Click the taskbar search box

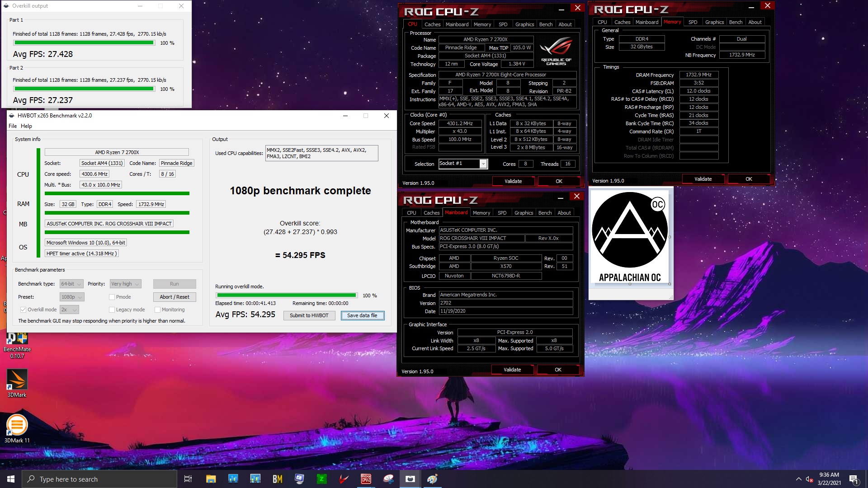(99, 479)
